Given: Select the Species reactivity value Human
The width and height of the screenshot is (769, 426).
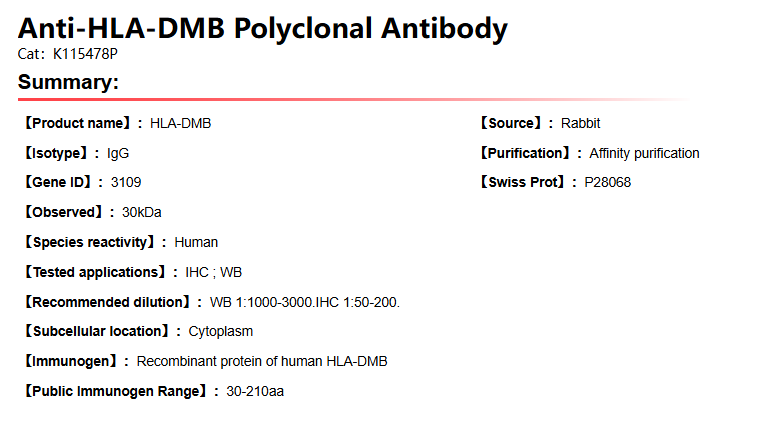Looking at the screenshot, I should click(196, 242).
